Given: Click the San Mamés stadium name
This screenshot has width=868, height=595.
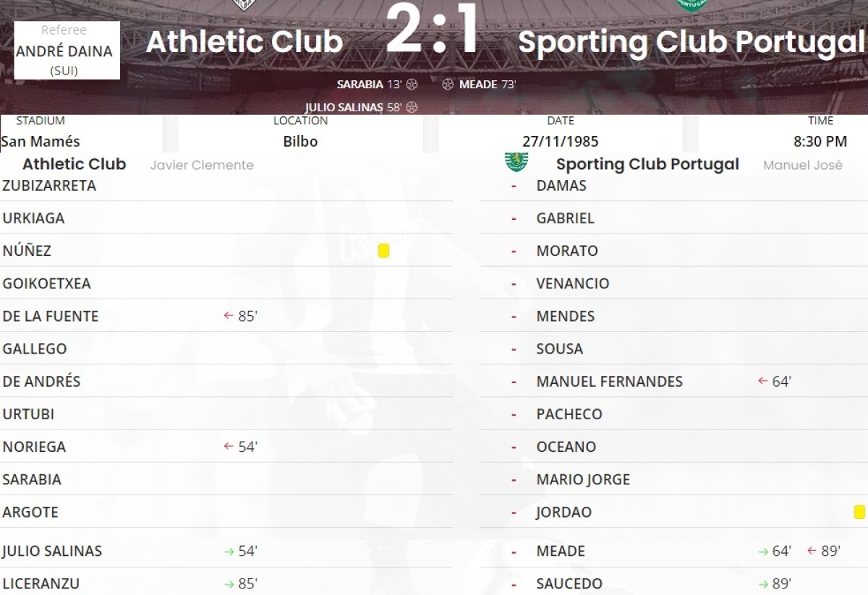Looking at the screenshot, I should coord(41,141).
